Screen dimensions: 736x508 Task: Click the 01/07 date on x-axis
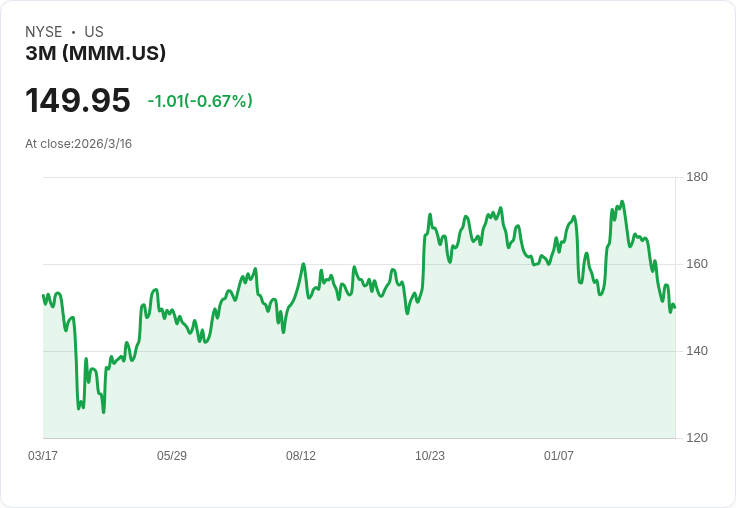[559, 456]
